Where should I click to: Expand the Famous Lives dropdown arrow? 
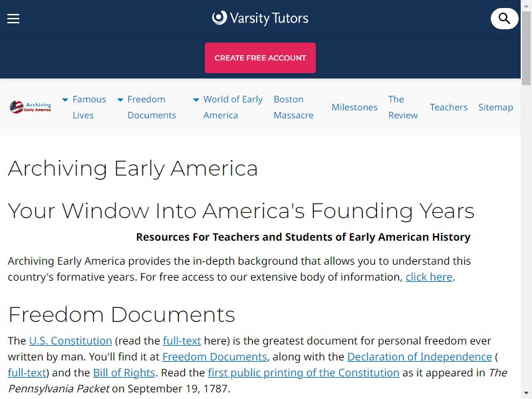coord(65,100)
